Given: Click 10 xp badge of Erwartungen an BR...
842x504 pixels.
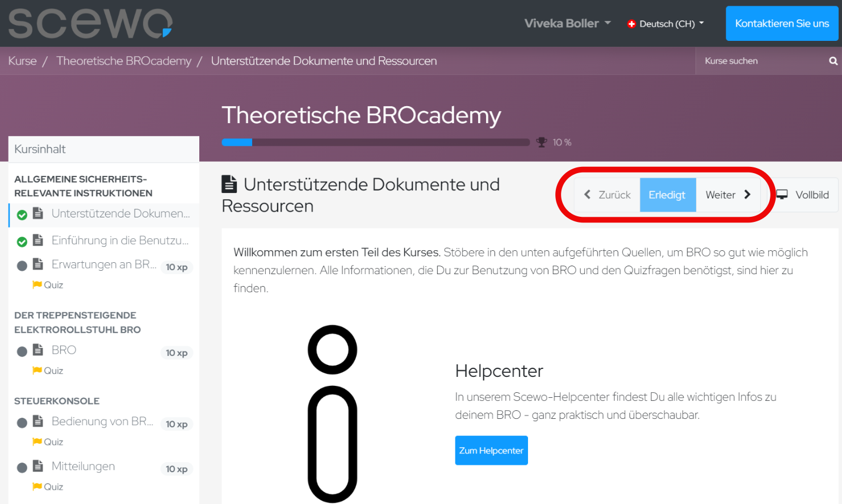Looking at the screenshot, I should pos(177,267).
